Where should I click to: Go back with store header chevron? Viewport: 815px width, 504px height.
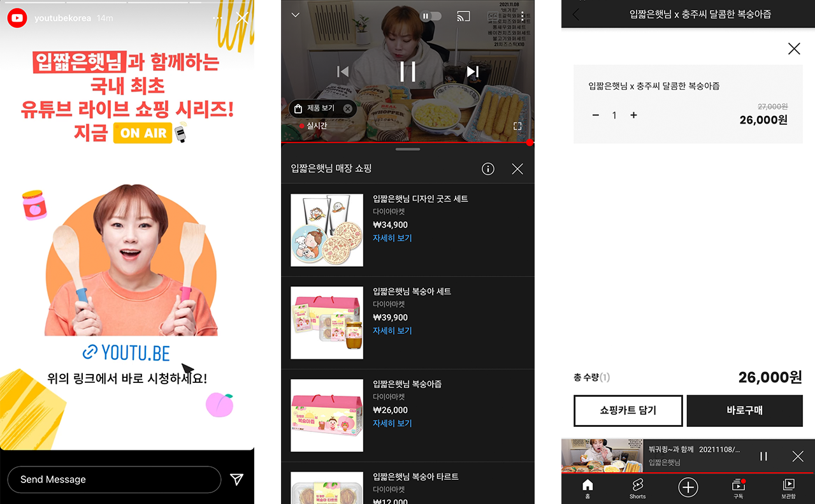click(x=576, y=14)
